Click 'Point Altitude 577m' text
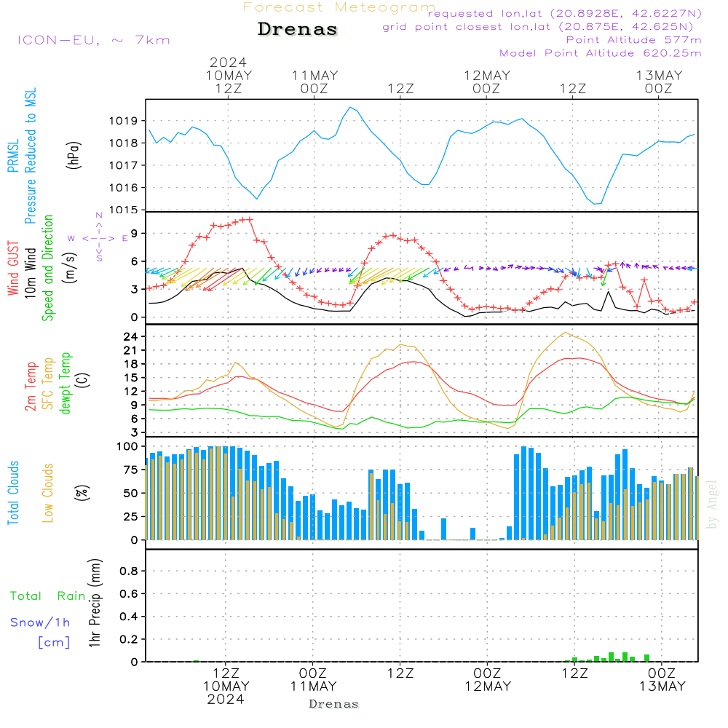 634,40
